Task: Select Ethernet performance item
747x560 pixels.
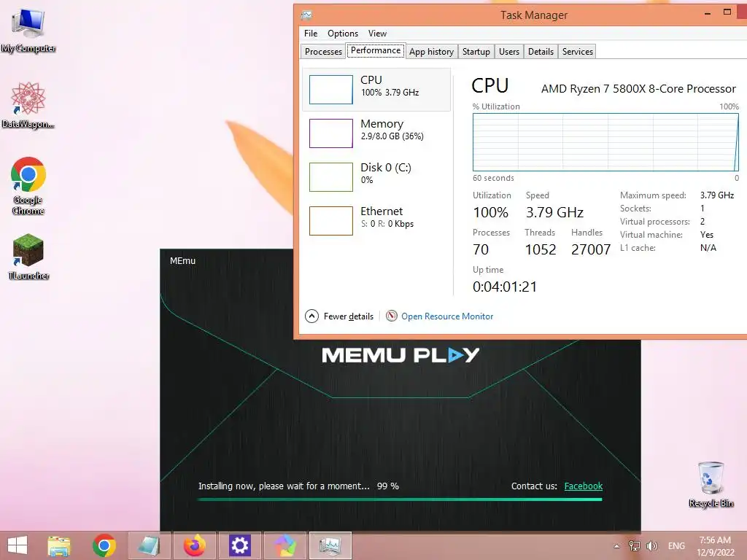Action: (x=376, y=221)
